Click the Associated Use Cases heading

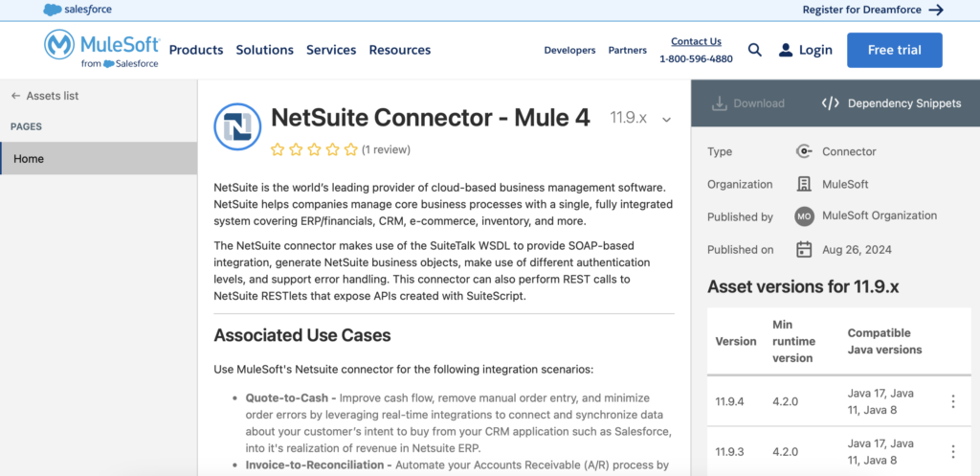(x=302, y=335)
